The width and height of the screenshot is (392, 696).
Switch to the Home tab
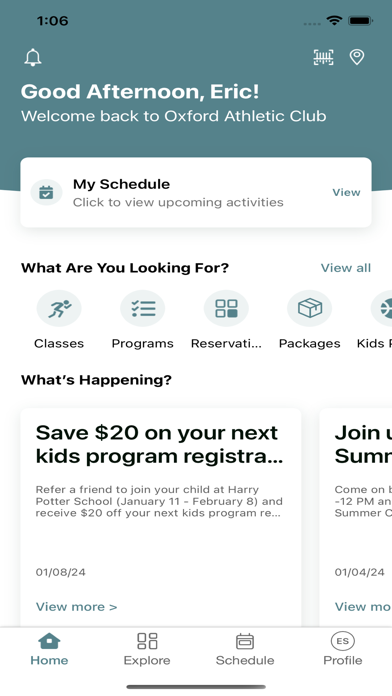(x=49, y=649)
